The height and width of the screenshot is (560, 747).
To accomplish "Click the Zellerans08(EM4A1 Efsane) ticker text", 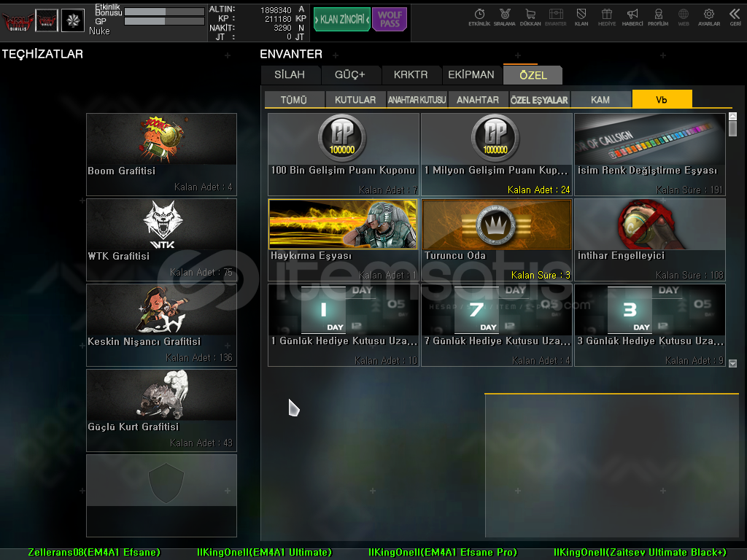I will coord(94,553).
